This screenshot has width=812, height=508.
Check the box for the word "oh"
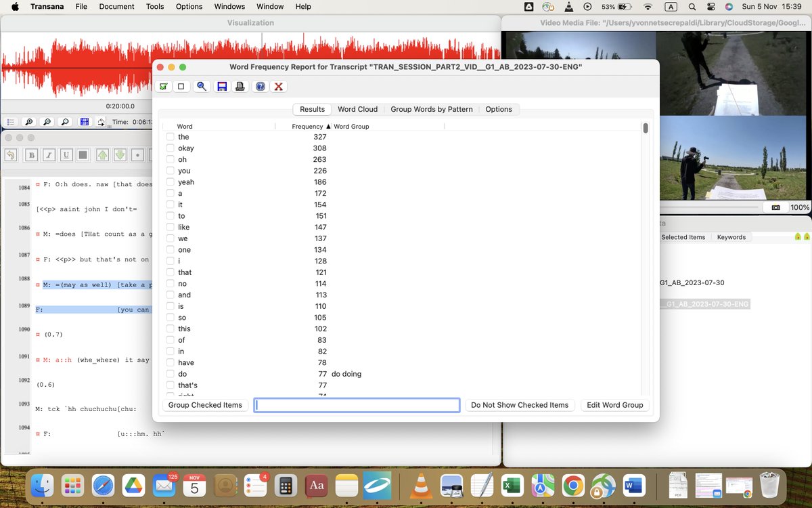[171, 159]
